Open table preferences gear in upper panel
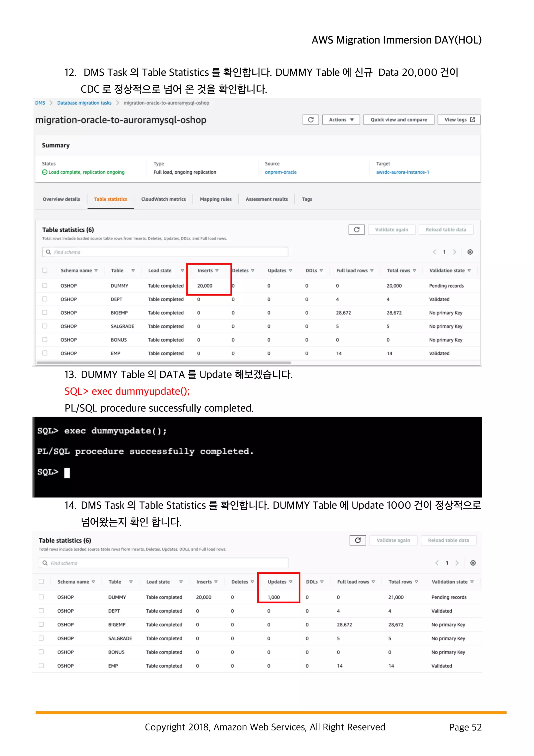 point(470,252)
